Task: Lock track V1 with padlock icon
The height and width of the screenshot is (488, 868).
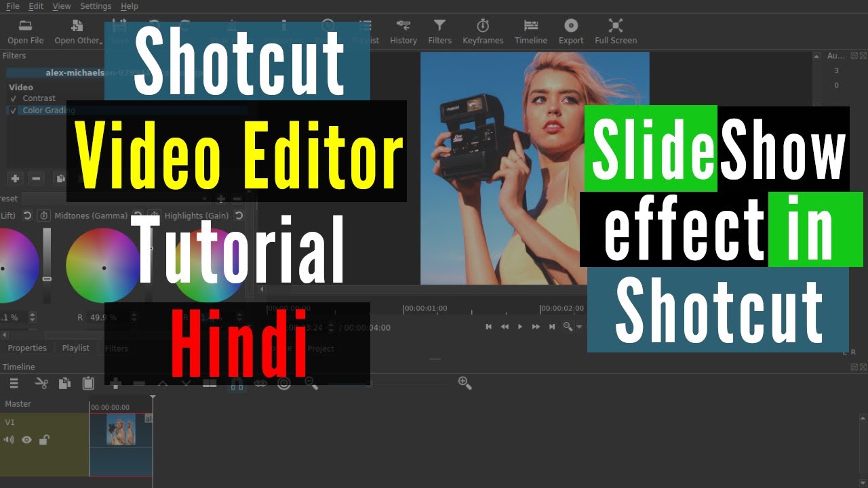Action: pyautogui.click(x=44, y=440)
